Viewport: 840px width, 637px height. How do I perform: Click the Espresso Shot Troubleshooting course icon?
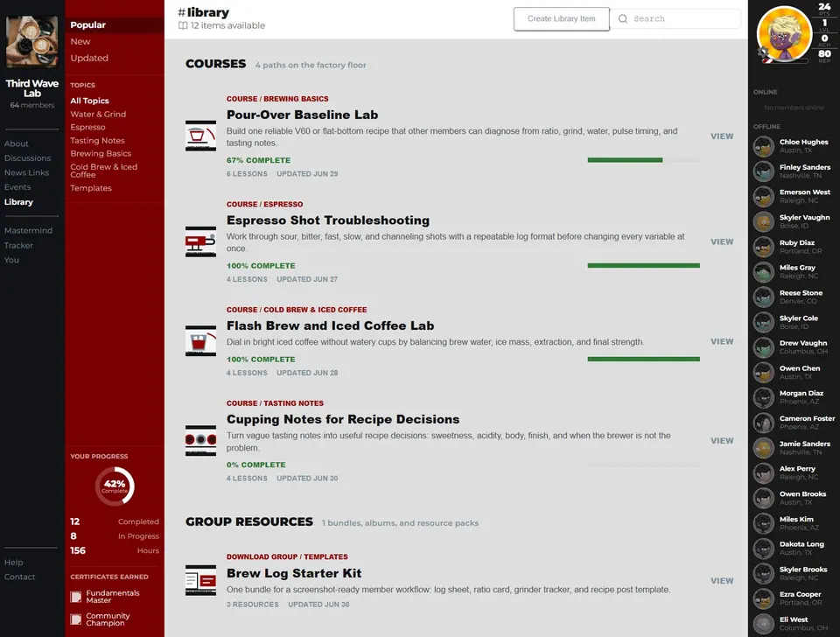coord(200,241)
